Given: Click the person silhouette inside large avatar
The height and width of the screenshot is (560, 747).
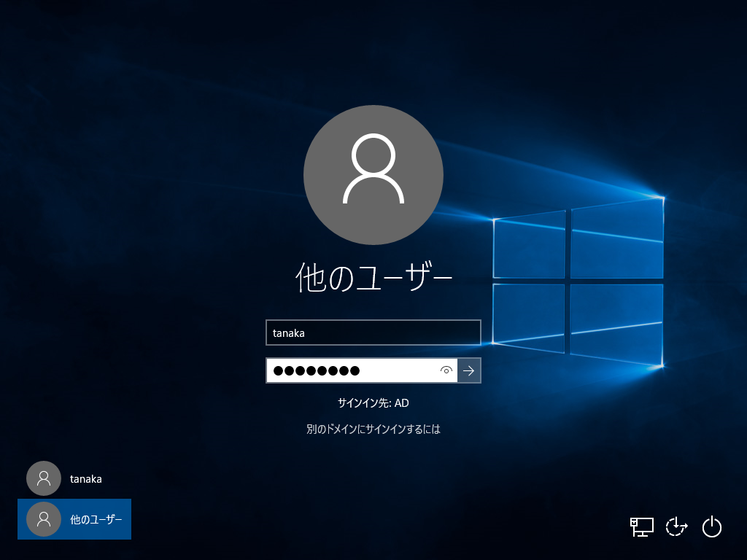Looking at the screenshot, I should pos(373,168).
